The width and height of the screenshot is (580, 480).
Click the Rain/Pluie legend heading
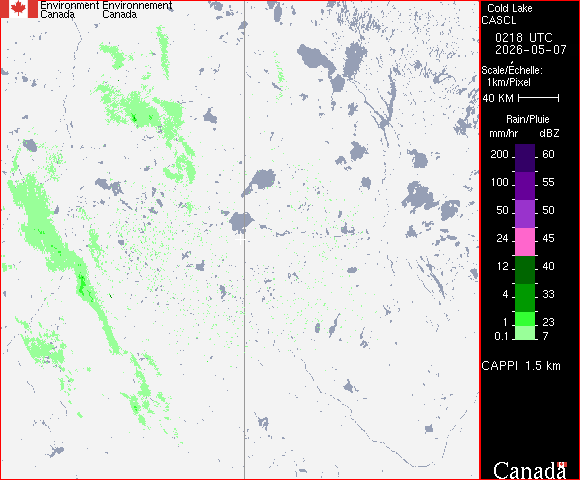click(x=527, y=119)
